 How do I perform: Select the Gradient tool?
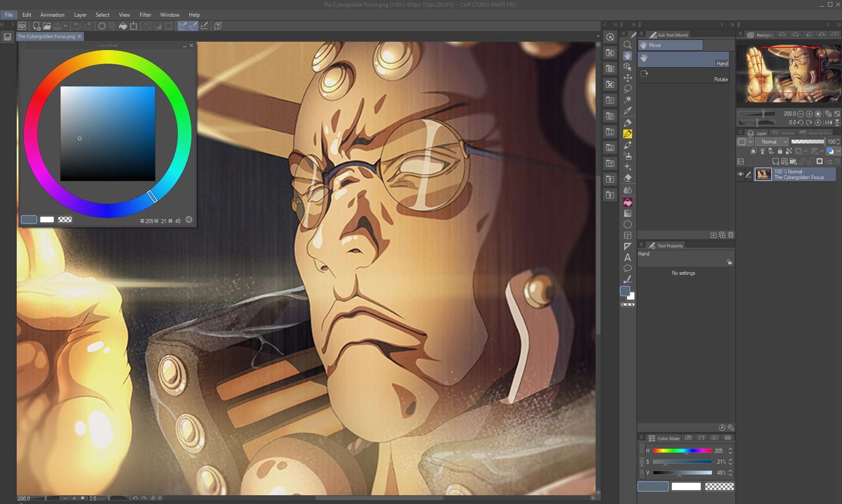(627, 213)
